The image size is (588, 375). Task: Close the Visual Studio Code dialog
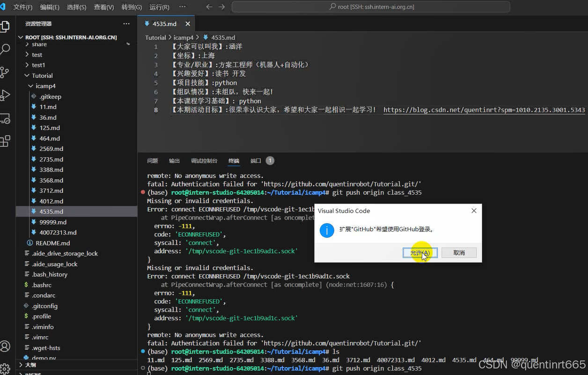[x=474, y=211]
